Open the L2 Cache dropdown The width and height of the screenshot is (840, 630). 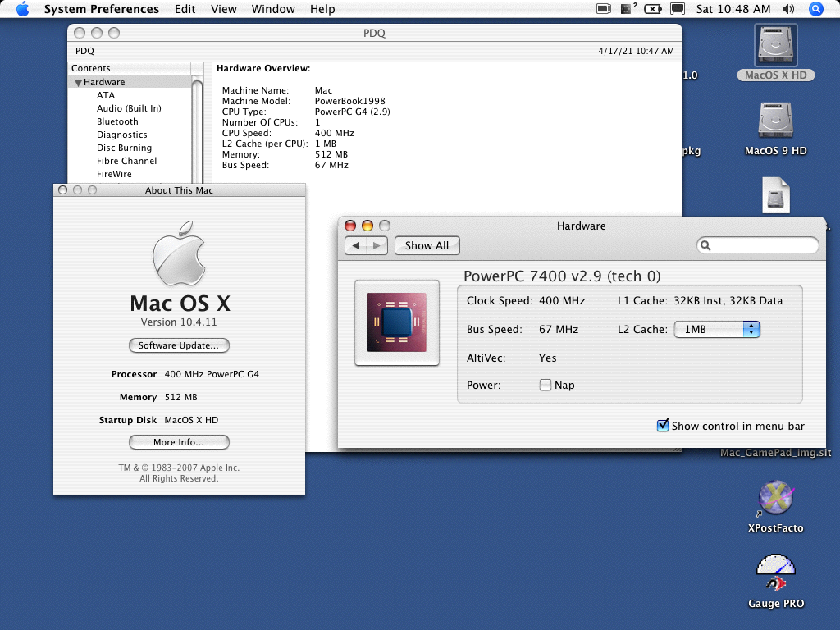tap(717, 330)
